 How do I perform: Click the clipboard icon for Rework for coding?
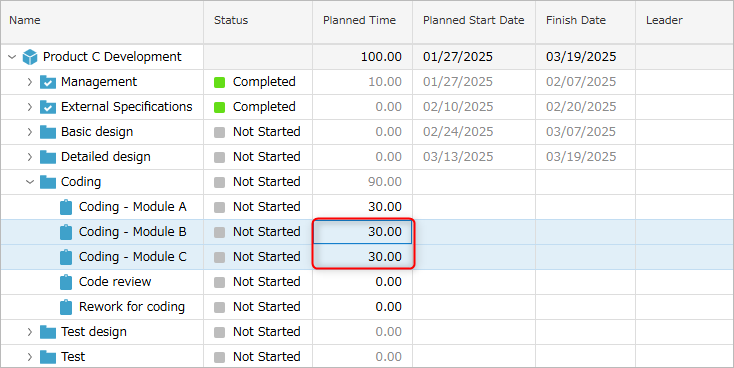coord(66,307)
